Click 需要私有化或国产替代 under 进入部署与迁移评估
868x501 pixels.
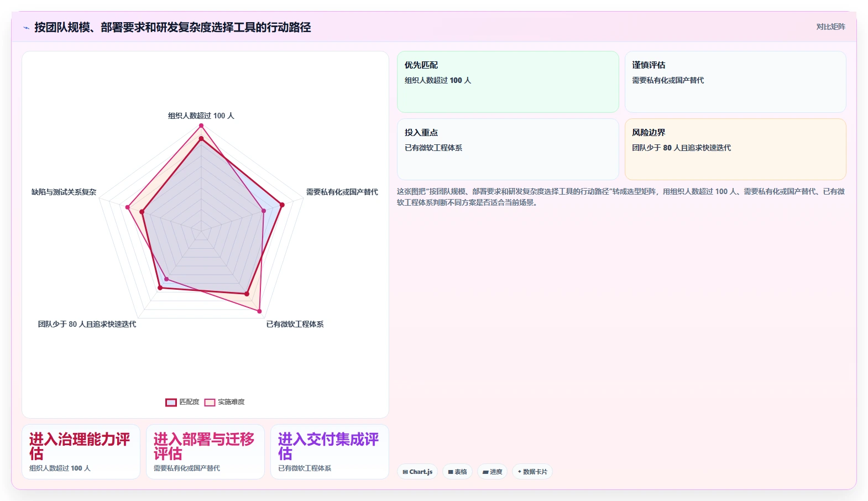[x=187, y=468]
